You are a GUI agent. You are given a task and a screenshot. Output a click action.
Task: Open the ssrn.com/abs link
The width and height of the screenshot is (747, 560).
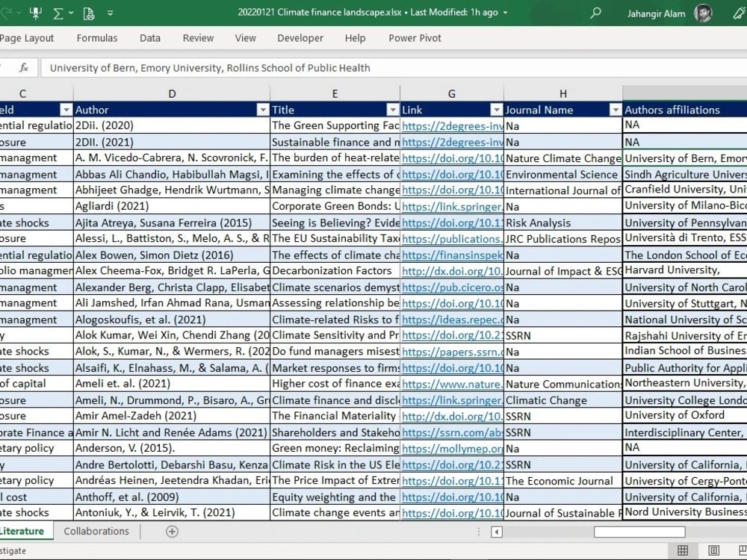pos(452,433)
